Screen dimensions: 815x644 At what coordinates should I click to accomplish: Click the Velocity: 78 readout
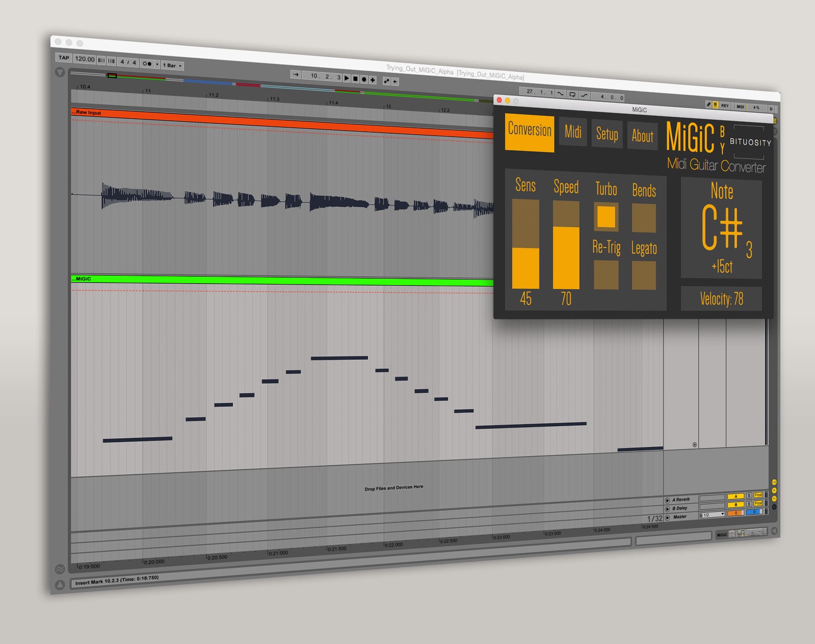[721, 298]
